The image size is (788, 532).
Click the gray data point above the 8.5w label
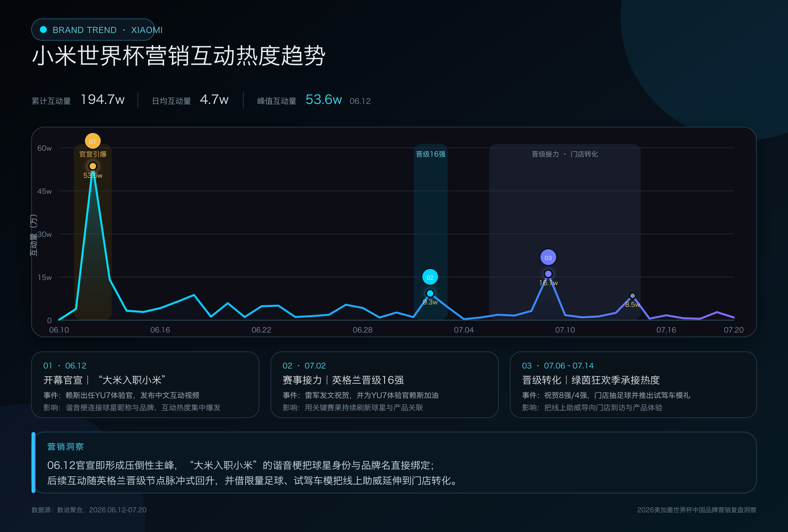[x=632, y=296]
